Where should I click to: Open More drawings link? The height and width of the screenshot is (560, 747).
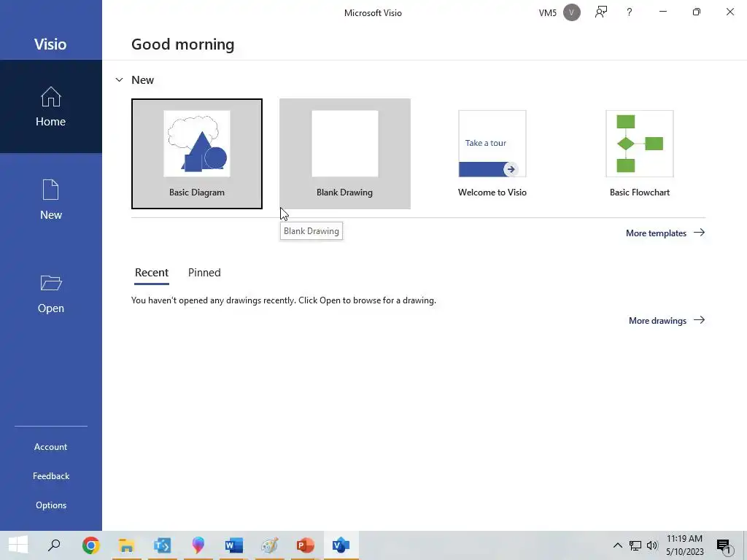click(x=667, y=321)
